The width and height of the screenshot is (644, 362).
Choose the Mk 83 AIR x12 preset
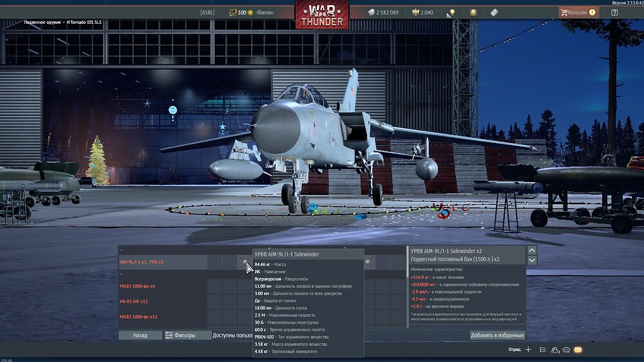coord(134,301)
